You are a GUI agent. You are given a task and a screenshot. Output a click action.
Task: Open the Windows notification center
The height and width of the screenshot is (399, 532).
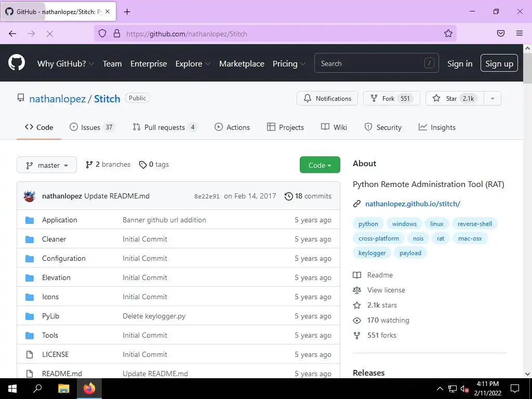coord(515,389)
